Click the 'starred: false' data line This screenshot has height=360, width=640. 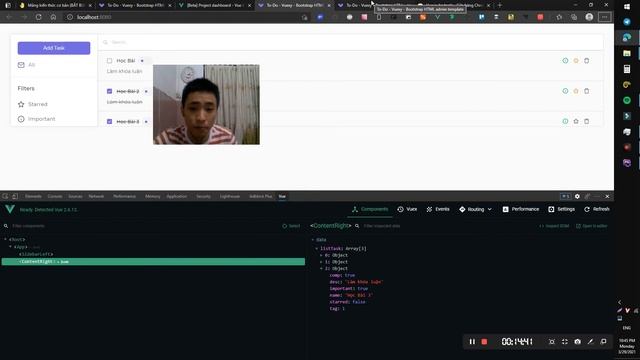click(x=347, y=302)
